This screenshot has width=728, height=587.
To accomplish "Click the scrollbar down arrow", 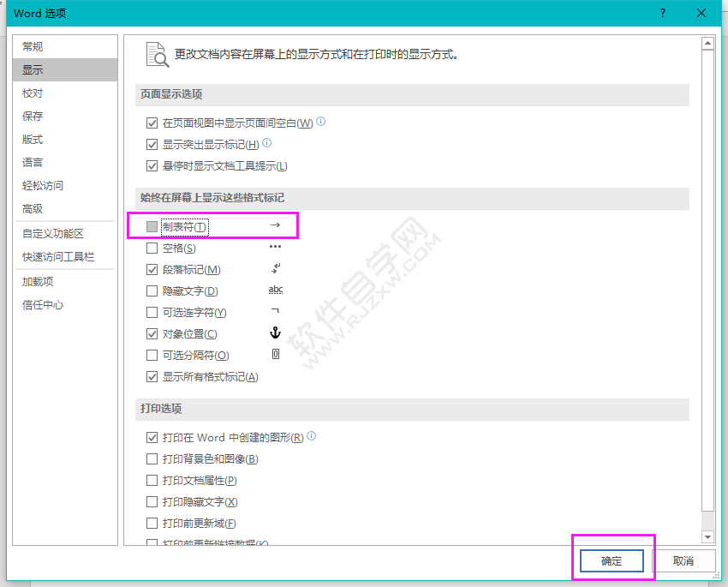I will pos(707,536).
